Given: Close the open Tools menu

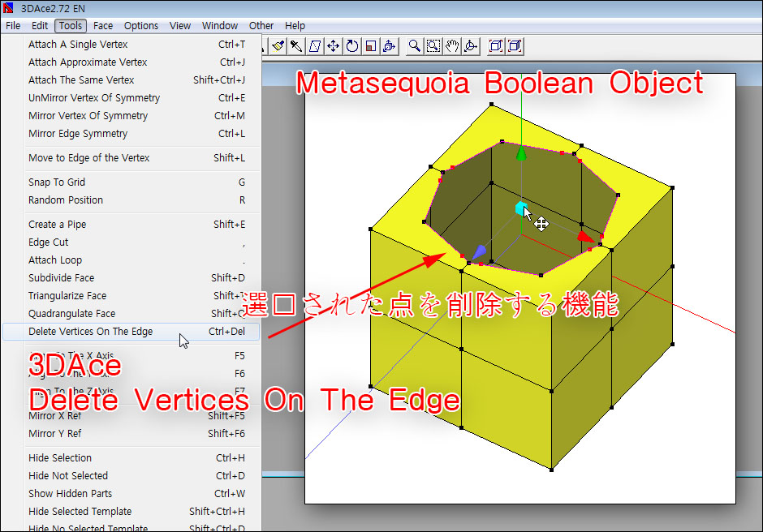Looking at the screenshot, I should tap(71, 26).
